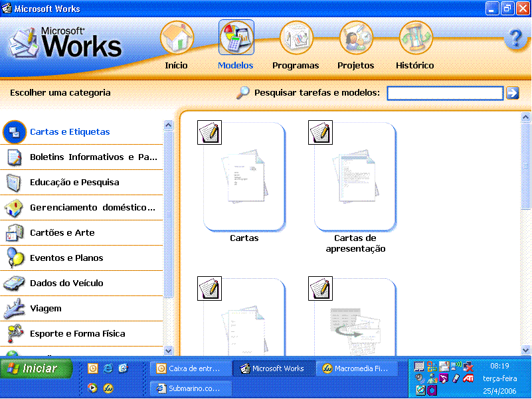This screenshot has height=399, width=532.
Task: Click templates pane scroll up arrow
Action: pos(525,118)
